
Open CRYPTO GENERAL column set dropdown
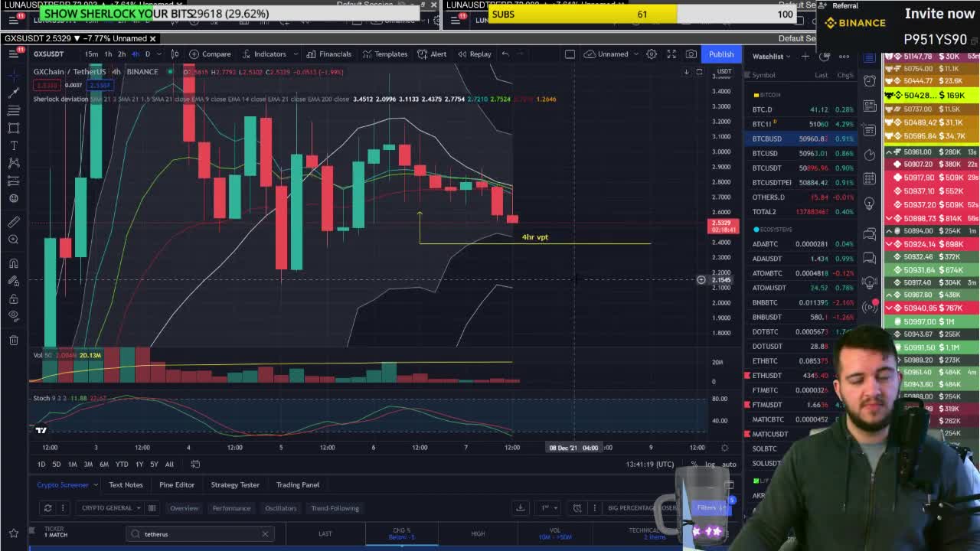(x=111, y=507)
